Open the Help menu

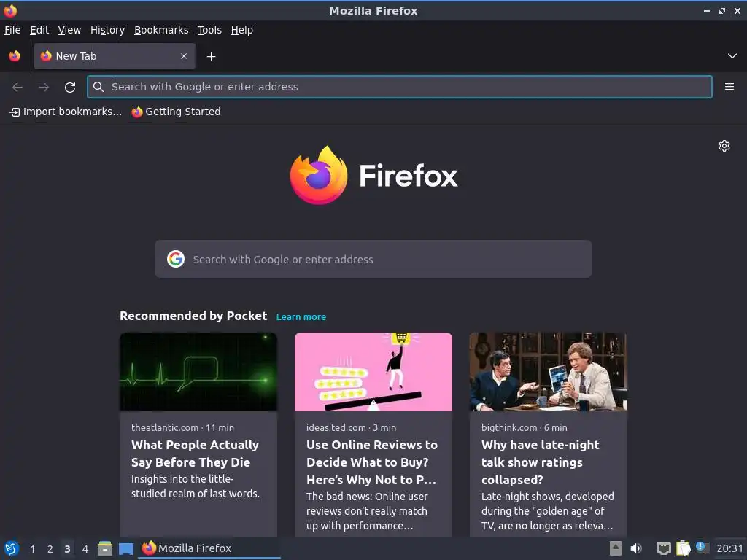[242, 30]
